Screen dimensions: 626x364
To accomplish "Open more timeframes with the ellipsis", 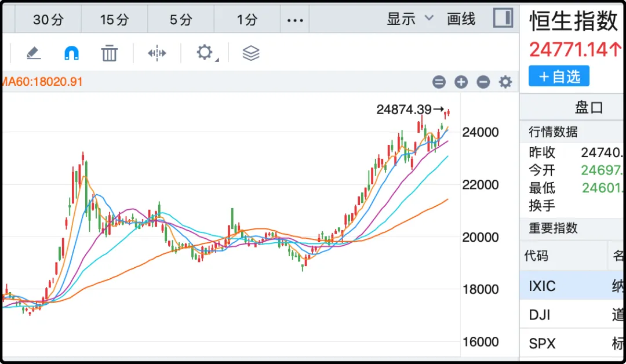I will [295, 20].
